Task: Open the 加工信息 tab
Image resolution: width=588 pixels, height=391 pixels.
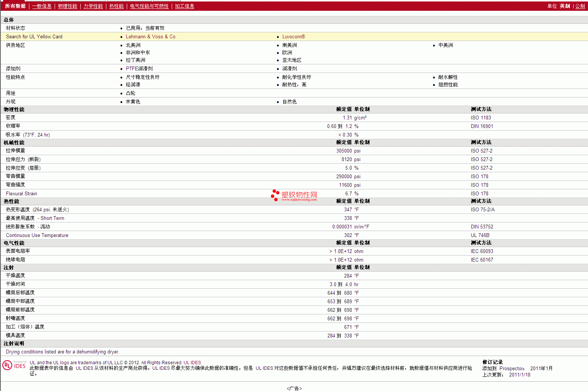Action: coord(185,6)
